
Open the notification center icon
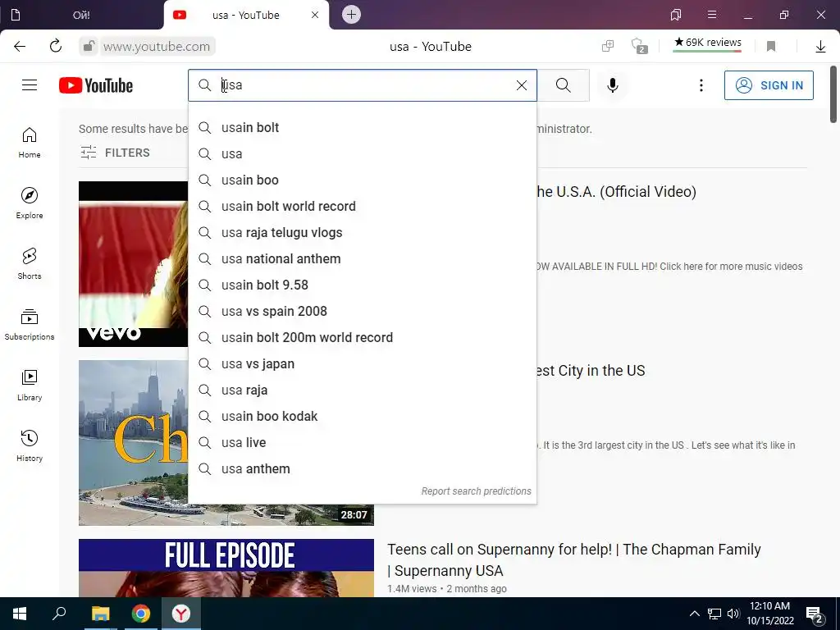pos(815,614)
